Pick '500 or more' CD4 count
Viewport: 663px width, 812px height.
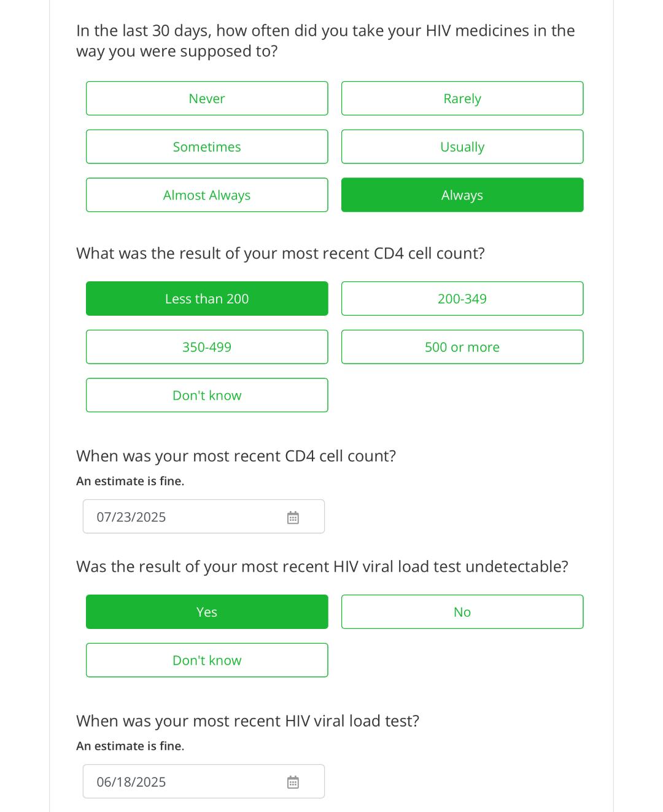click(462, 347)
